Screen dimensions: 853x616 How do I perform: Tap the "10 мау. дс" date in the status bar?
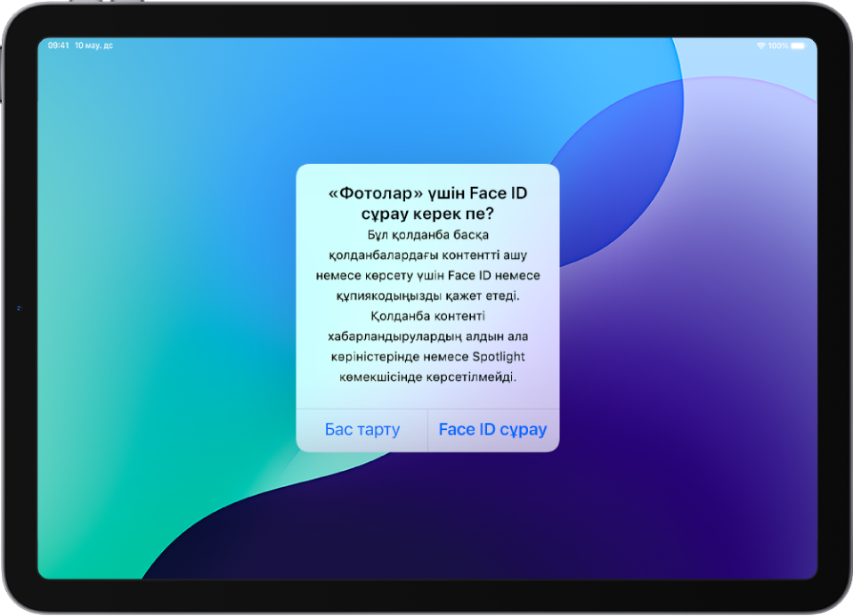[x=93, y=45]
